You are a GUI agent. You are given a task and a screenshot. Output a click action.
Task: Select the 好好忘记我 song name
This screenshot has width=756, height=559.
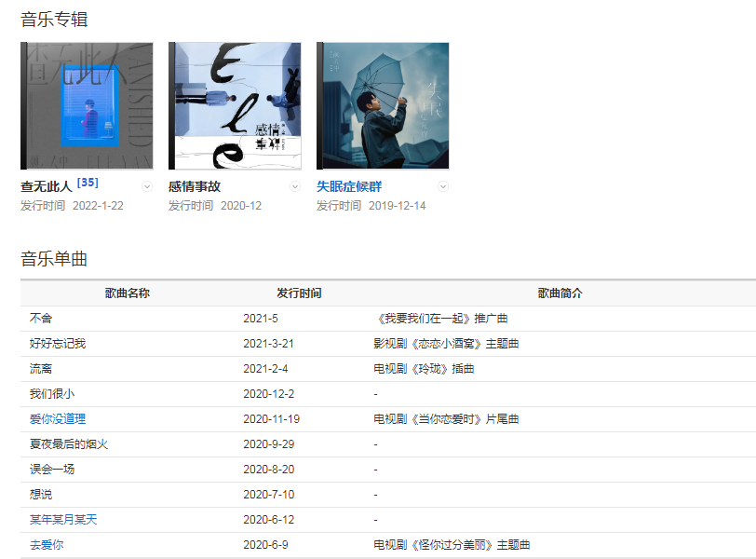pyautogui.click(x=58, y=344)
